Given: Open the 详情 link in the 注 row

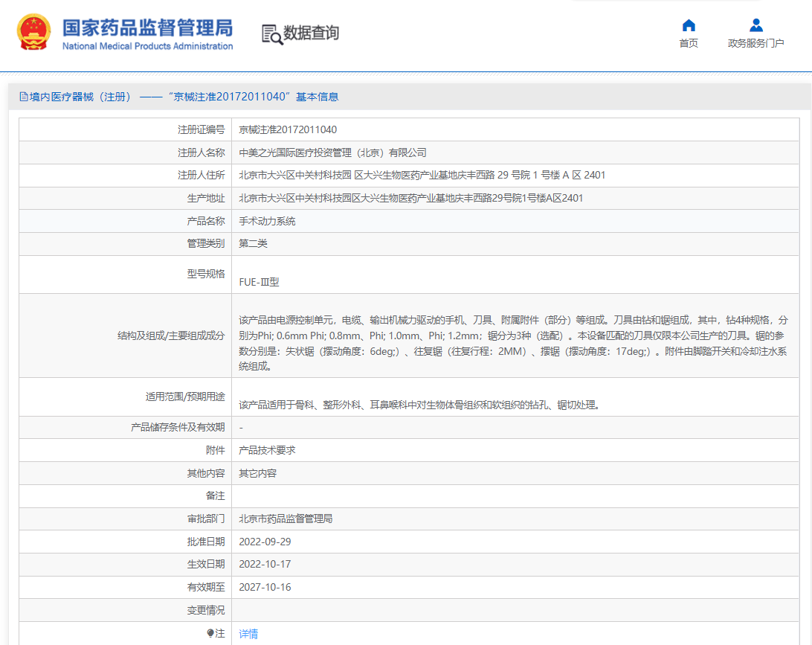Looking at the screenshot, I should tap(248, 633).
